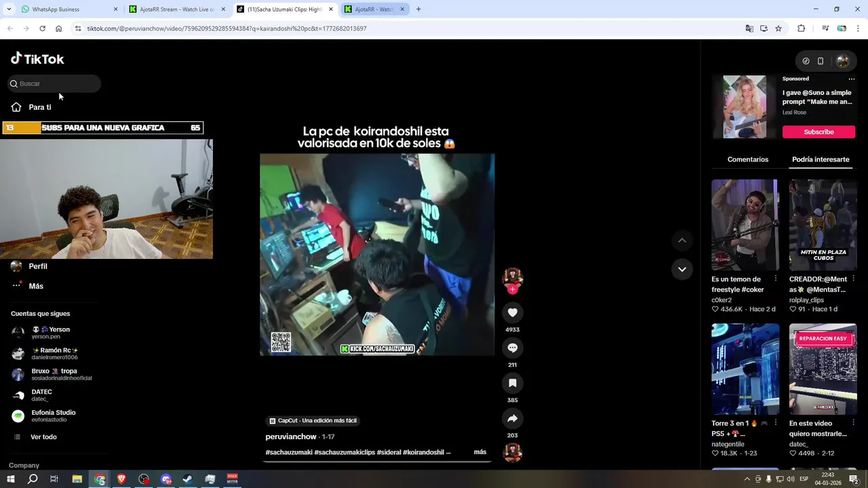Expand following list with Ver todo
The height and width of the screenshot is (488, 868).
[43, 437]
